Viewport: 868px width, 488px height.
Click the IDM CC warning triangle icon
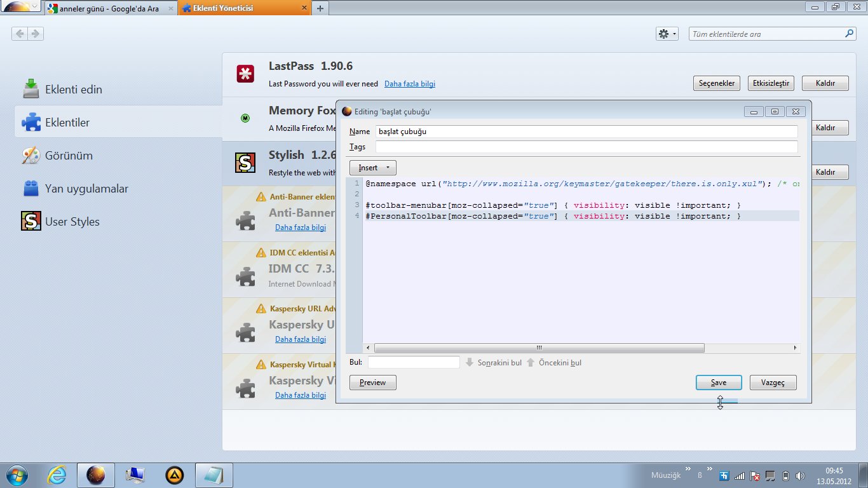[261, 252]
